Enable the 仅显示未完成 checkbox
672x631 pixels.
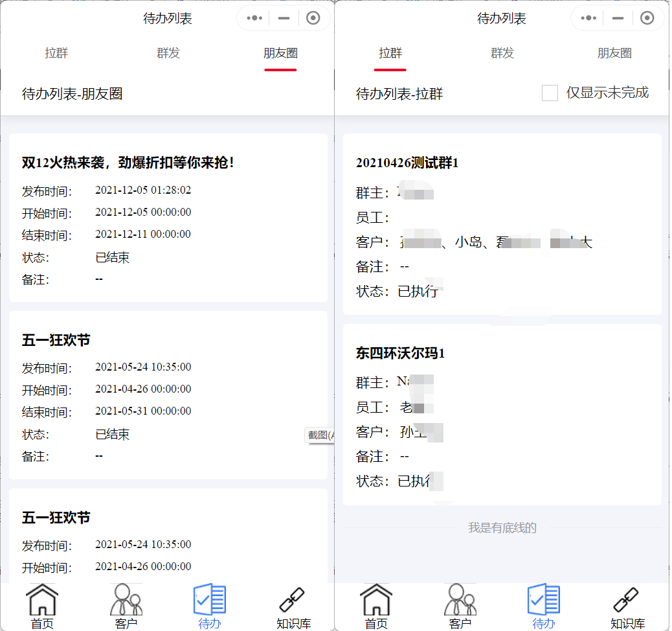click(550, 93)
